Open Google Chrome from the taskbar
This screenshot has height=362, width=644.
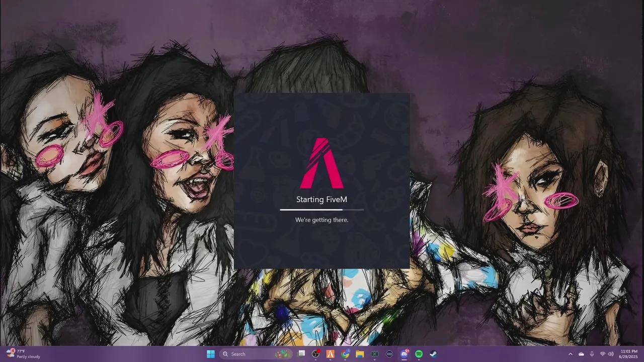tap(345, 354)
